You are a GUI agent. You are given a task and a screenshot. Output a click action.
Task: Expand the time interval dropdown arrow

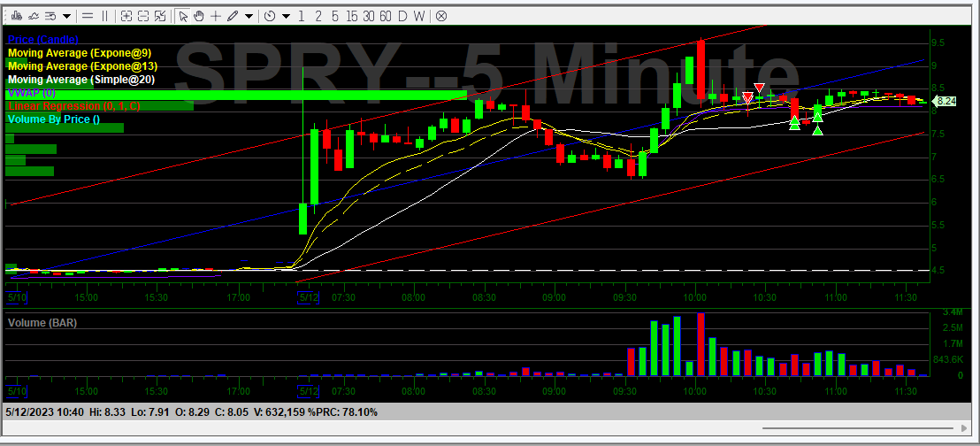(286, 16)
